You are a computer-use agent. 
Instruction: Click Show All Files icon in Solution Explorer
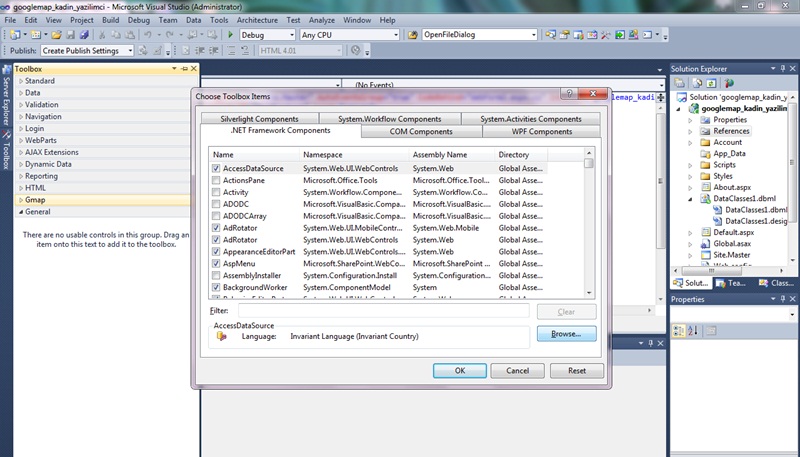point(697,83)
